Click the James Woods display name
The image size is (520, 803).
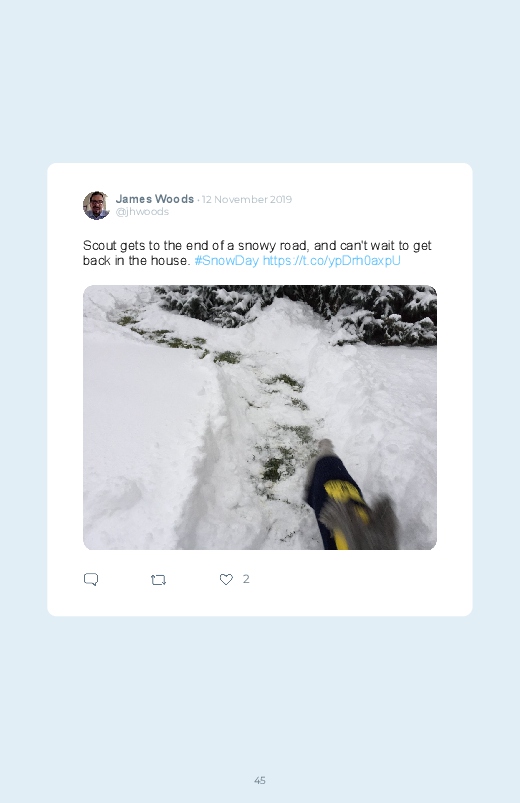[x=155, y=199]
